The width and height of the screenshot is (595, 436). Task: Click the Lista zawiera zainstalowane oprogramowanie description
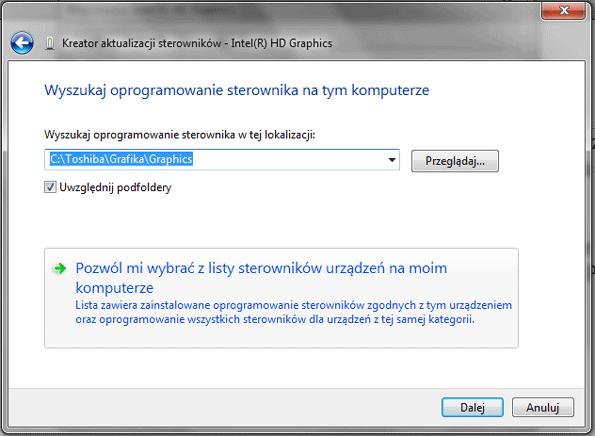[293, 312]
